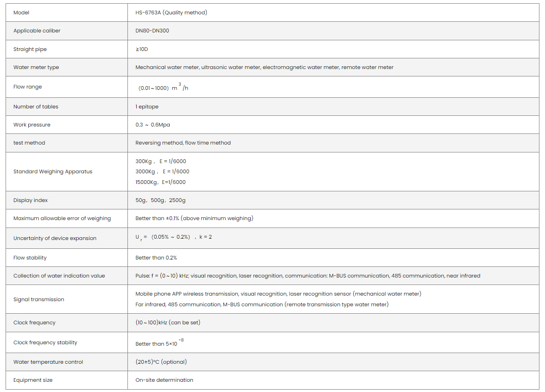The height and width of the screenshot is (392, 545).
Task: Select the Uncertainty of device expansion label
Action: click(55, 238)
